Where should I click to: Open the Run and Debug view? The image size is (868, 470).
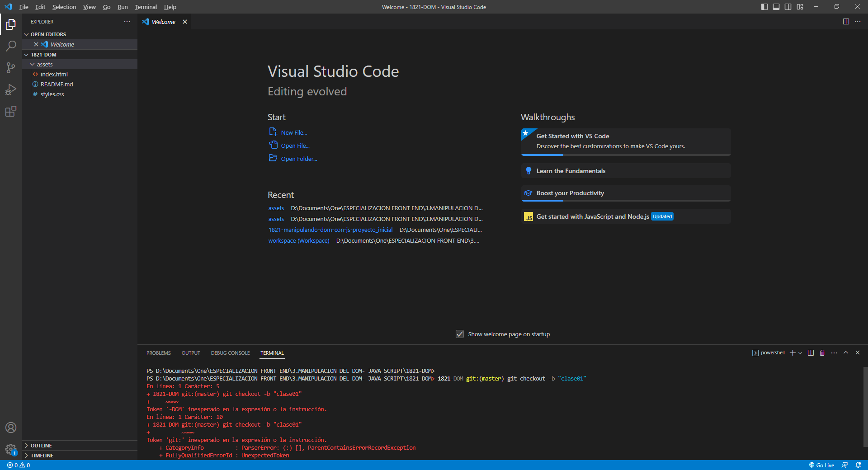[11, 89]
